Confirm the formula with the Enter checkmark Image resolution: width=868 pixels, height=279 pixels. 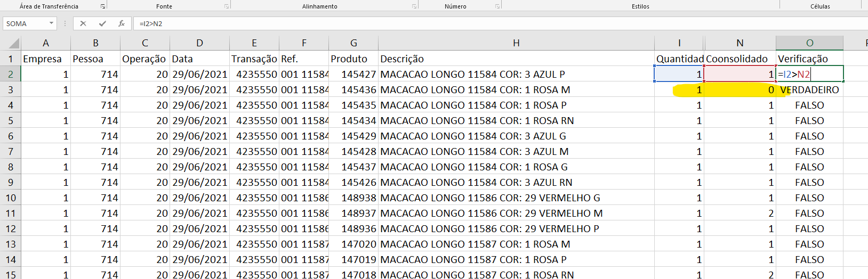(102, 23)
